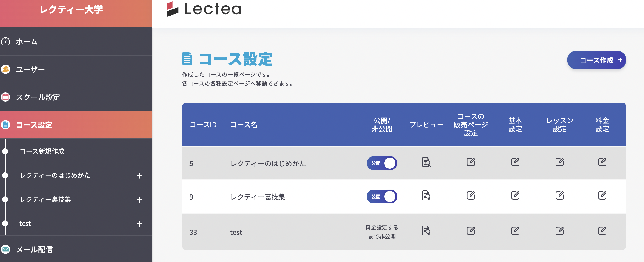Viewport: 644px width, 262px height.
Task: Open preview icon for test course
Action: click(426, 231)
